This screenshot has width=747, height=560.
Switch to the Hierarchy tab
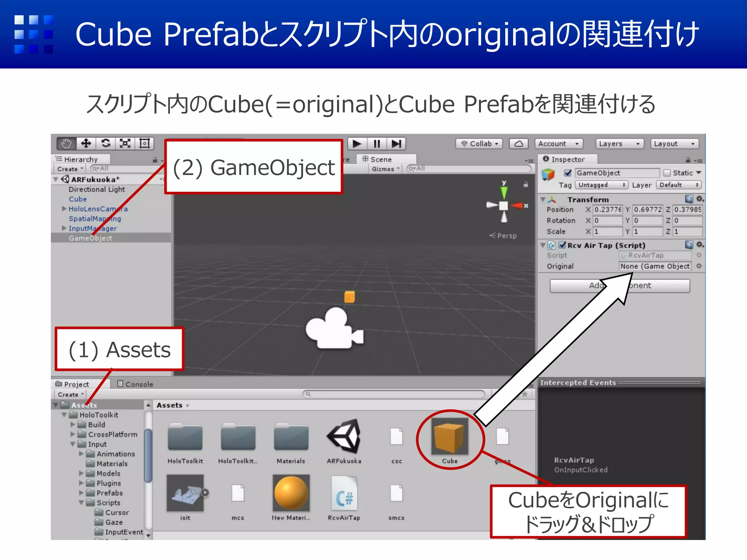click(x=80, y=159)
